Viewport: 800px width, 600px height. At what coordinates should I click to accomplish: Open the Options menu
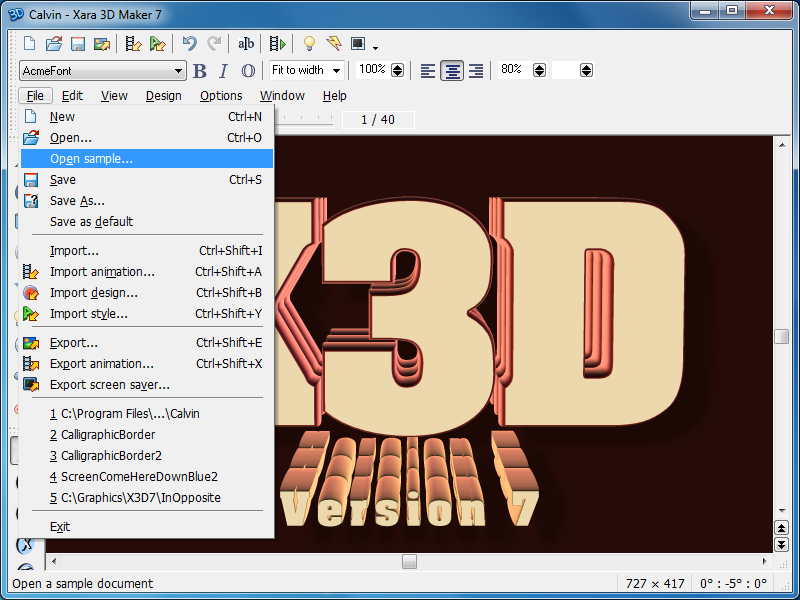pyautogui.click(x=221, y=95)
